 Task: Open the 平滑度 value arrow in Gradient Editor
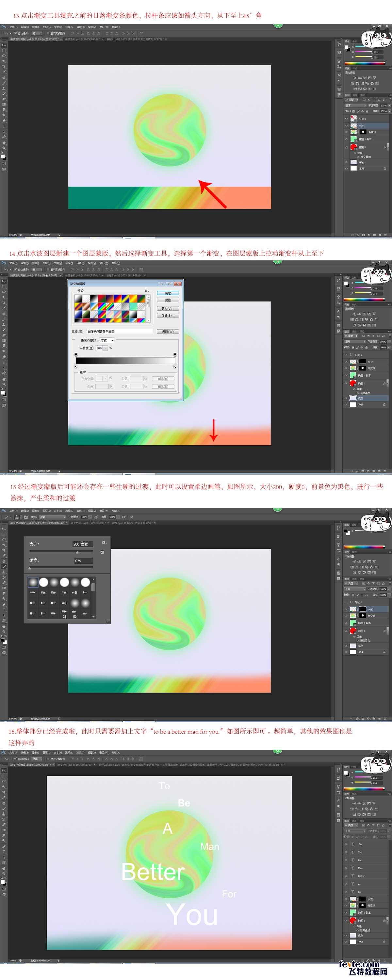click(105, 348)
